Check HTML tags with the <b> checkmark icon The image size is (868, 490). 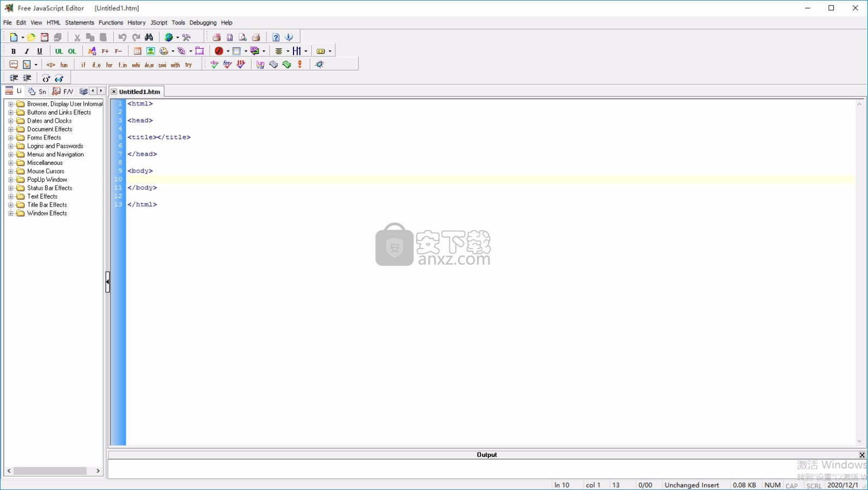pyautogui.click(x=215, y=65)
